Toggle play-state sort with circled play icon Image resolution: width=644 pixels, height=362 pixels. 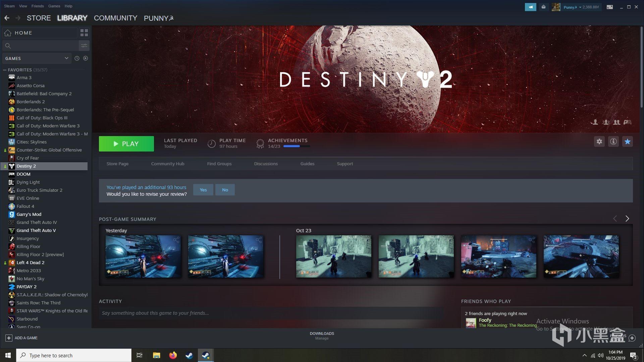(86, 58)
